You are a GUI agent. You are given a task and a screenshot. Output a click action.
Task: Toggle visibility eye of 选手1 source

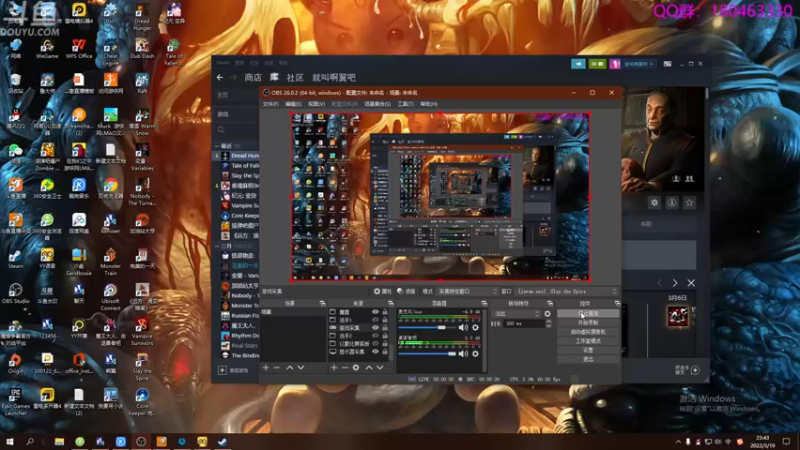click(x=376, y=320)
